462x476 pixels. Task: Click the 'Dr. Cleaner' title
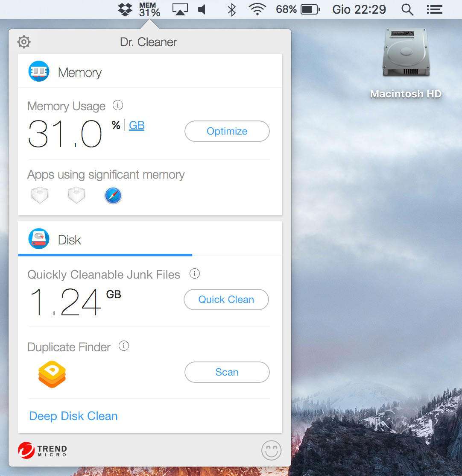(x=148, y=42)
